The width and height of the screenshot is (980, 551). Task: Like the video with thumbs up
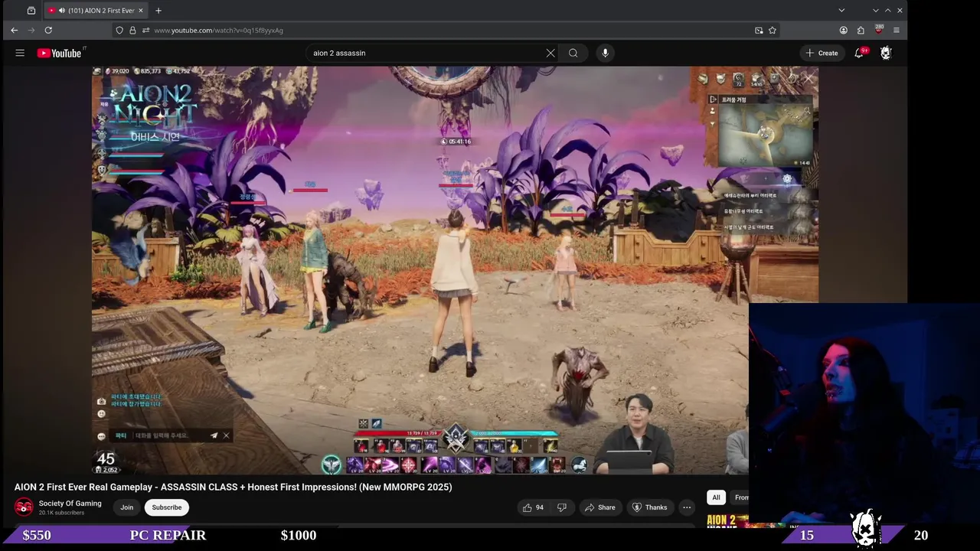[533, 507]
